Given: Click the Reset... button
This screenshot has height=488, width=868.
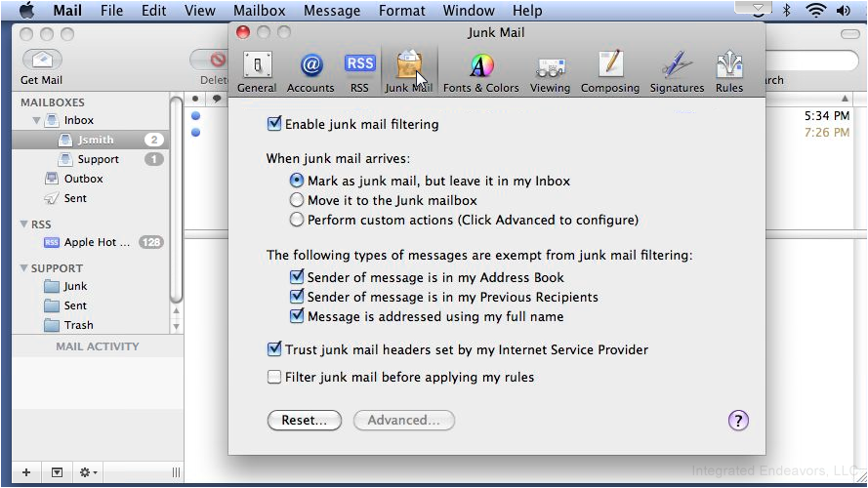Looking at the screenshot, I should (x=305, y=420).
